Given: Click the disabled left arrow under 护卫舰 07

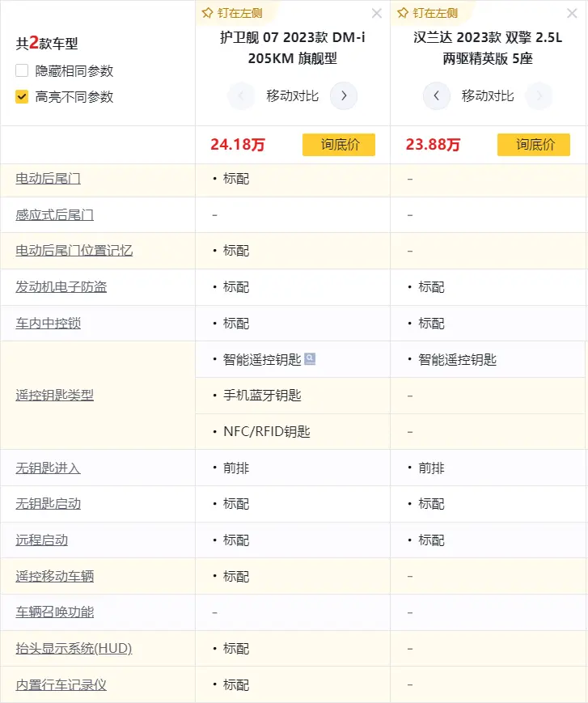Looking at the screenshot, I should [241, 96].
